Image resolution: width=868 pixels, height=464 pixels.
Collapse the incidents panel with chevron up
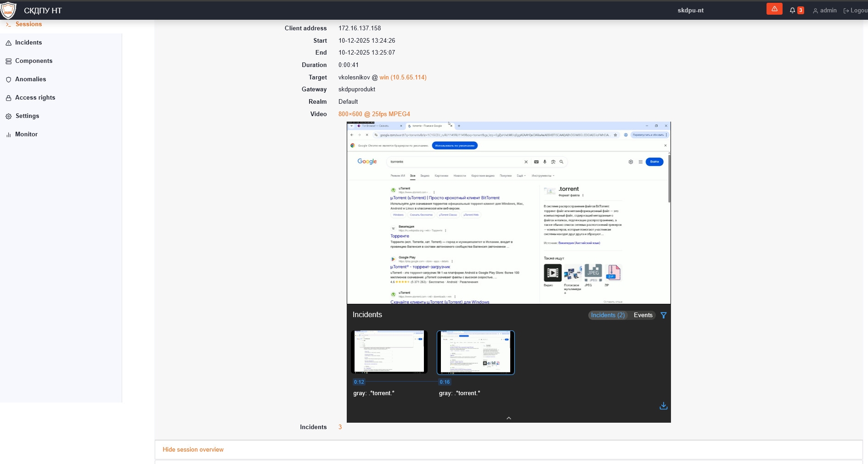(508, 418)
